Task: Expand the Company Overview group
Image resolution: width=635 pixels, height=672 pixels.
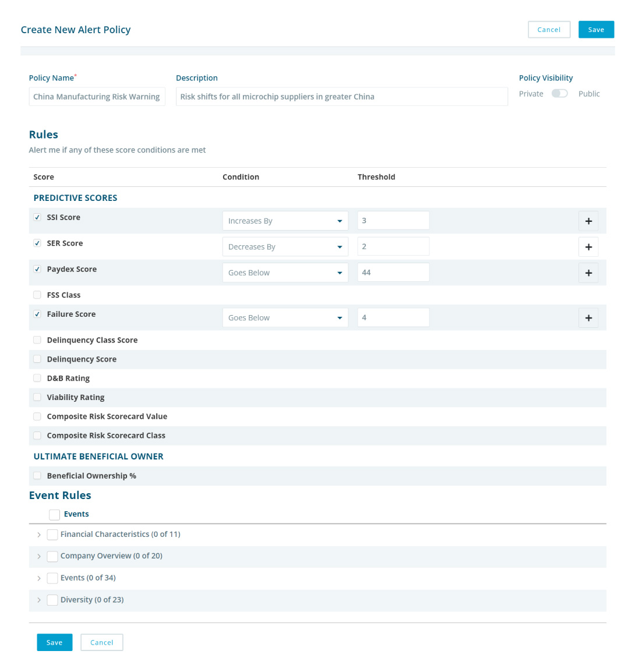Action: tap(39, 556)
